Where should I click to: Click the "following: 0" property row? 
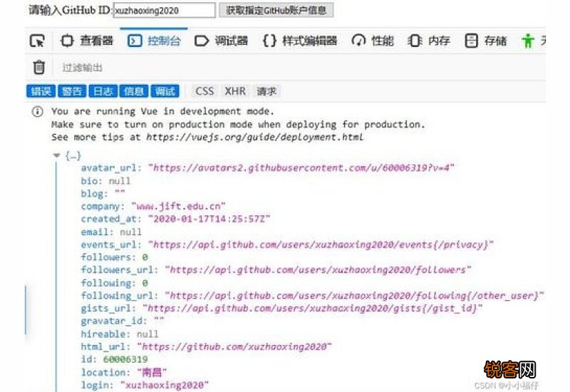point(115,283)
